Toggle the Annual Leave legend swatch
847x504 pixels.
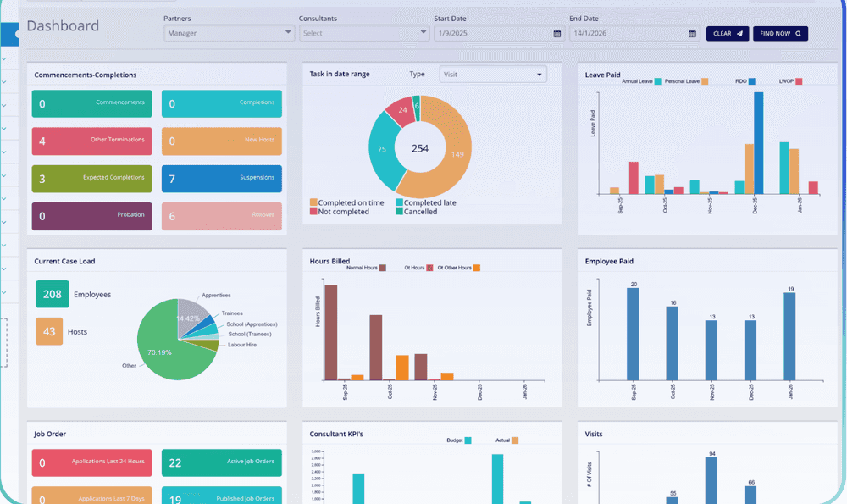tap(658, 81)
